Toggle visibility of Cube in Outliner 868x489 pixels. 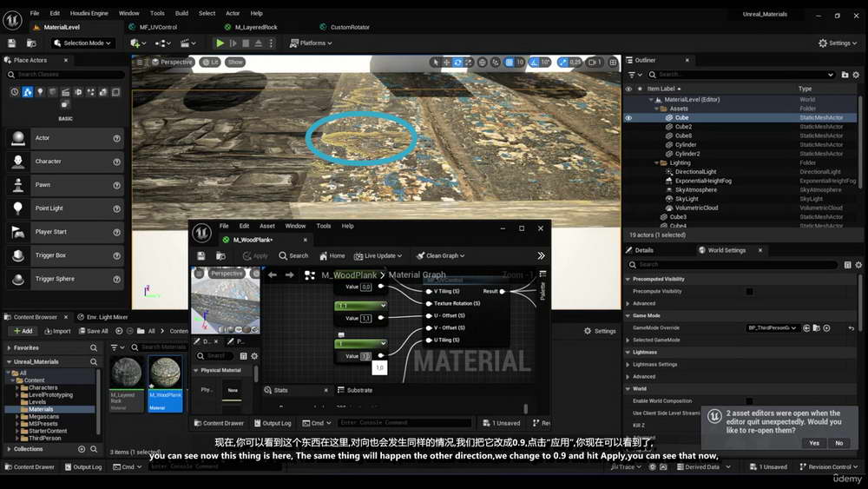[628, 118]
